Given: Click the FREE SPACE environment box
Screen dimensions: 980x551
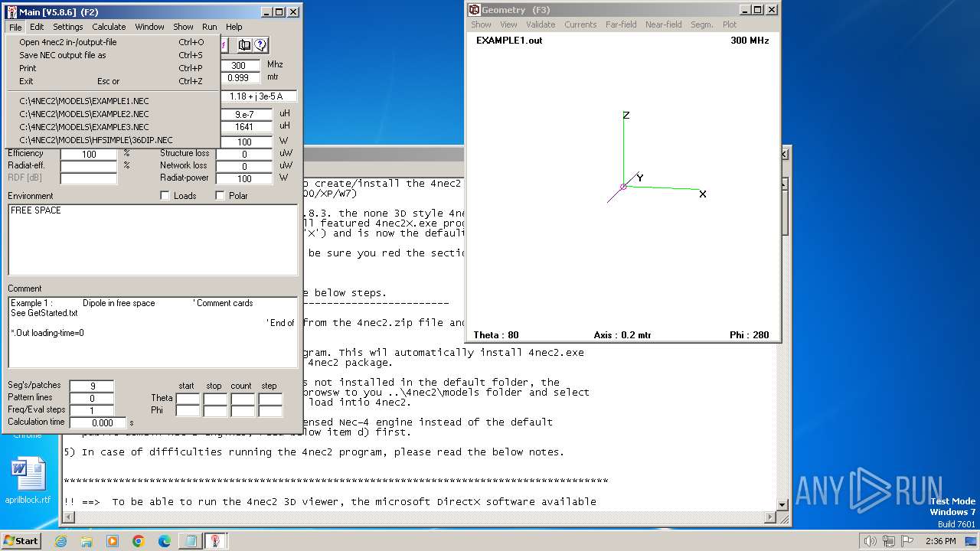Looking at the screenshot, I should tap(152, 240).
